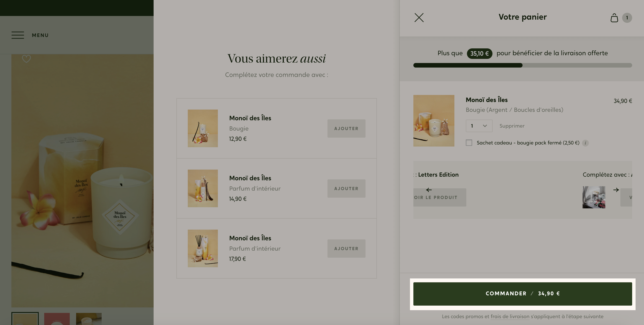
Task: Open the 14,90 € Parfum d'intérieur thumbnail
Action: [x=203, y=189]
